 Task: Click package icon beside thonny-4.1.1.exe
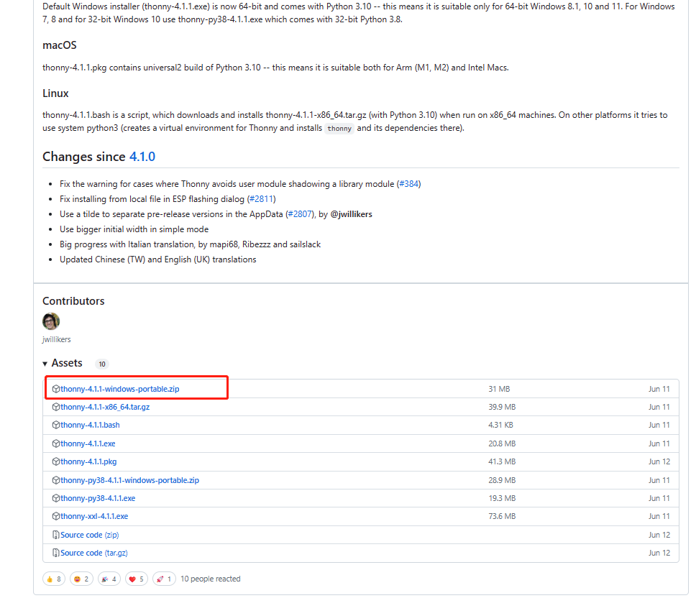click(56, 443)
